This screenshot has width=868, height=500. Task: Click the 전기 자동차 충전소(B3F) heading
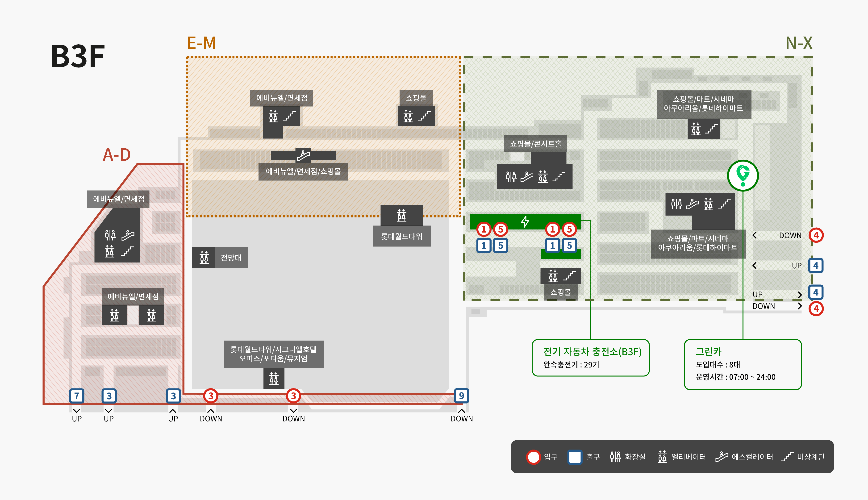[x=592, y=352]
